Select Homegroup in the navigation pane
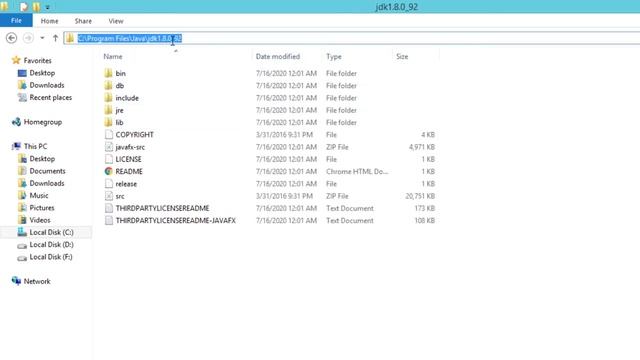This screenshot has height=360, width=640. (x=42, y=122)
